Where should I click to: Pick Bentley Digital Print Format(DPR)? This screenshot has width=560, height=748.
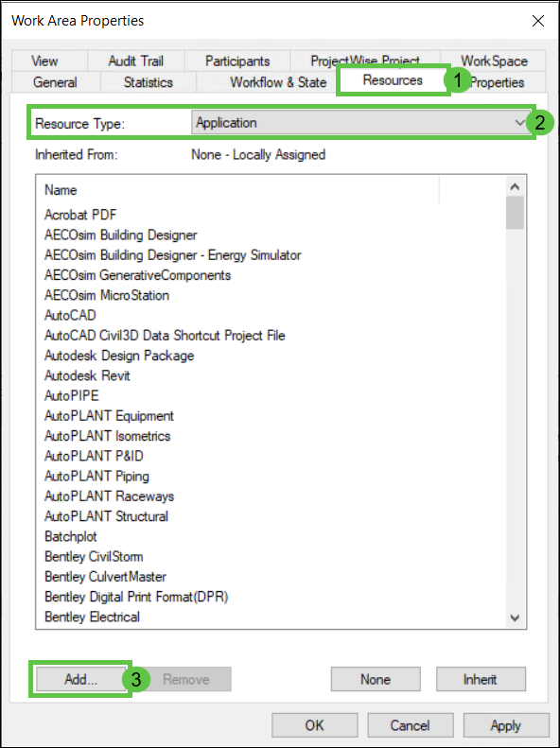click(x=136, y=597)
